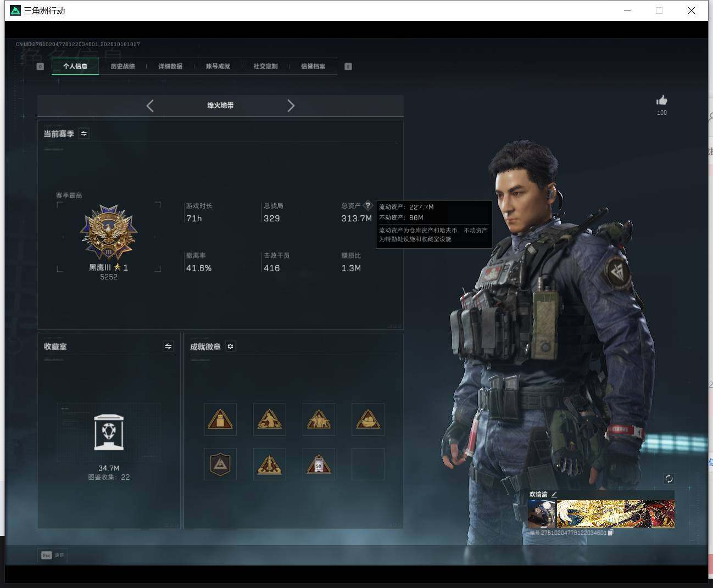Select the USB drive achievement badge
Screen dimensions: 713x588
click(x=220, y=419)
